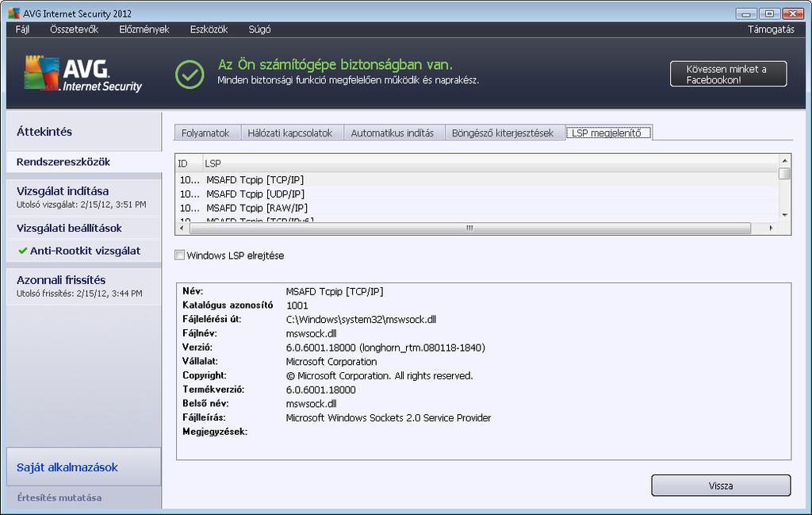This screenshot has height=515, width=812.
Task: Switch to the Automatikus indítás tab
Action: tap(393, 133)
